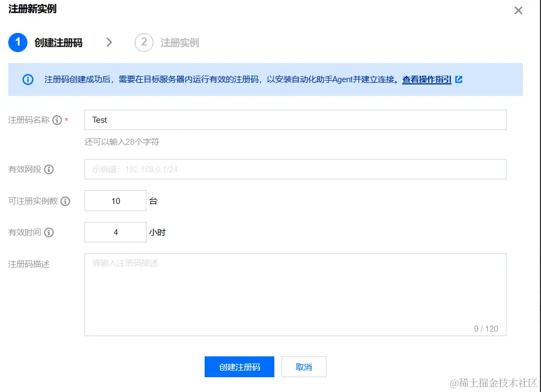Click the 创建注册码 button
Screen dimensions: 541x392
[239, 367]
